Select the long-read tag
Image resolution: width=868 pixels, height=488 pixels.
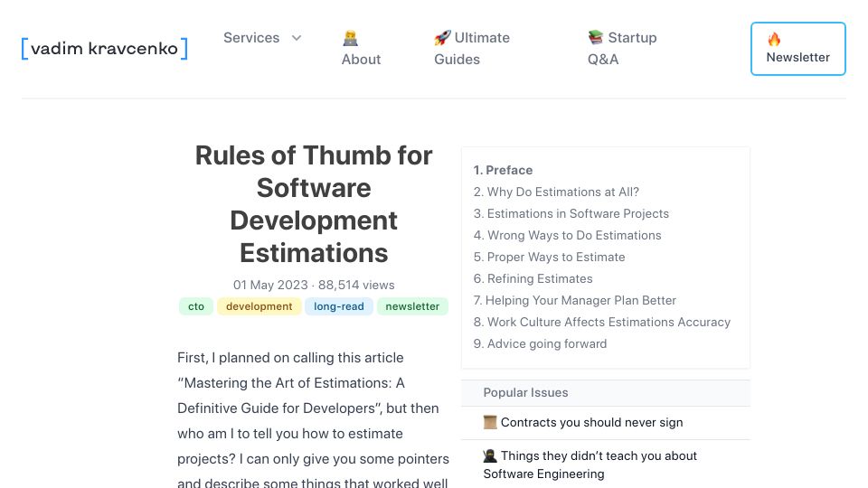pos(339,306)
